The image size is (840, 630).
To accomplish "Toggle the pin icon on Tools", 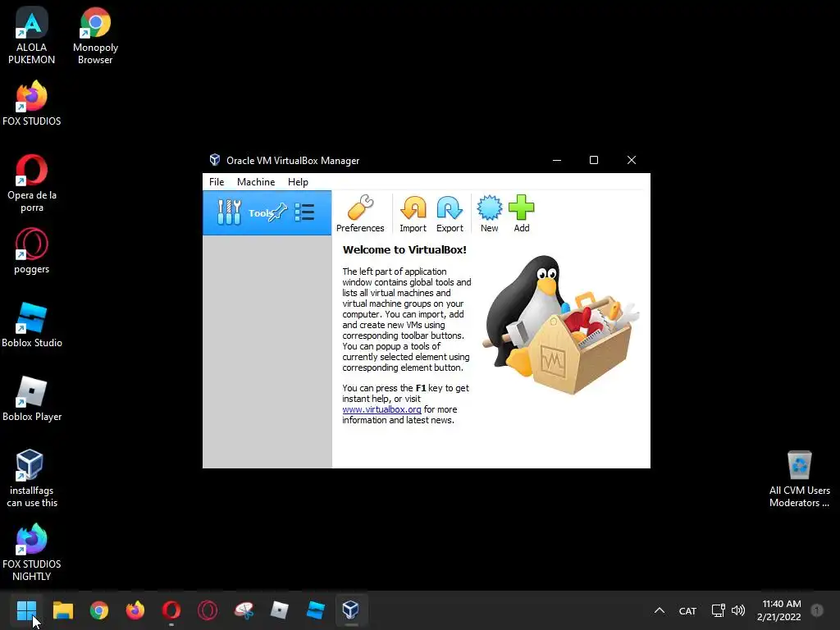I will 278,212.
